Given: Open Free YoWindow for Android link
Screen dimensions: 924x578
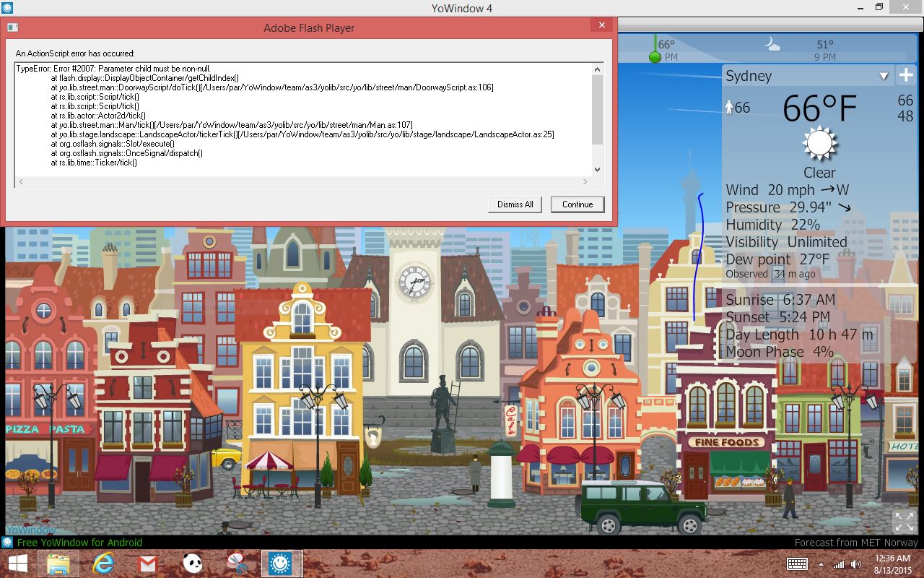Looking at the screenshot, I should (x=79, y=543).
